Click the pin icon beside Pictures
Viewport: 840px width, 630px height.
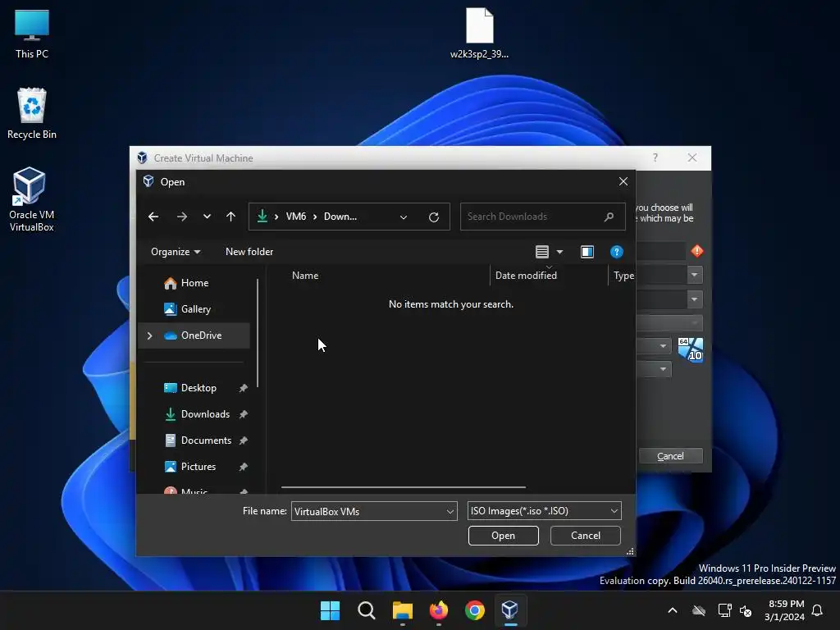coord(243,467)
